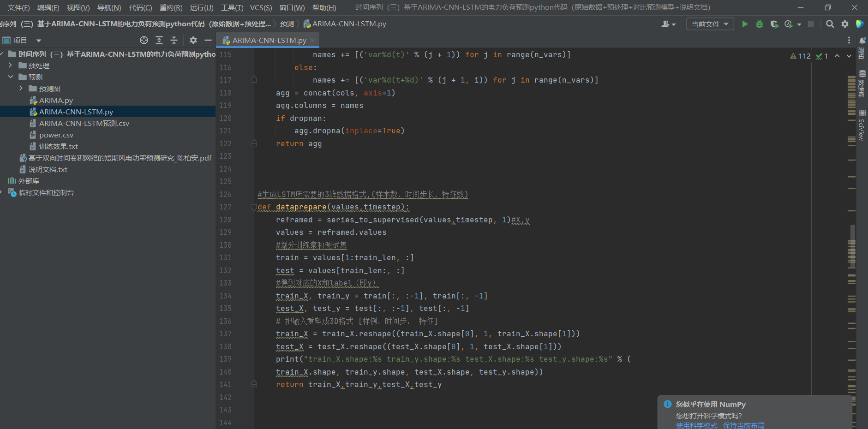Click the 使用科学模式 link
This screenshot has width=868, height=429.
(x=696, y=425)
